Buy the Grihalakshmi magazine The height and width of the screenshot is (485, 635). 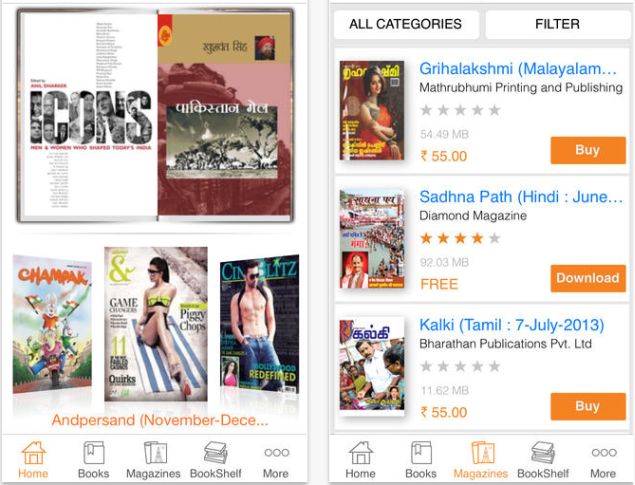pyautogui.click(x=588, y=150)
